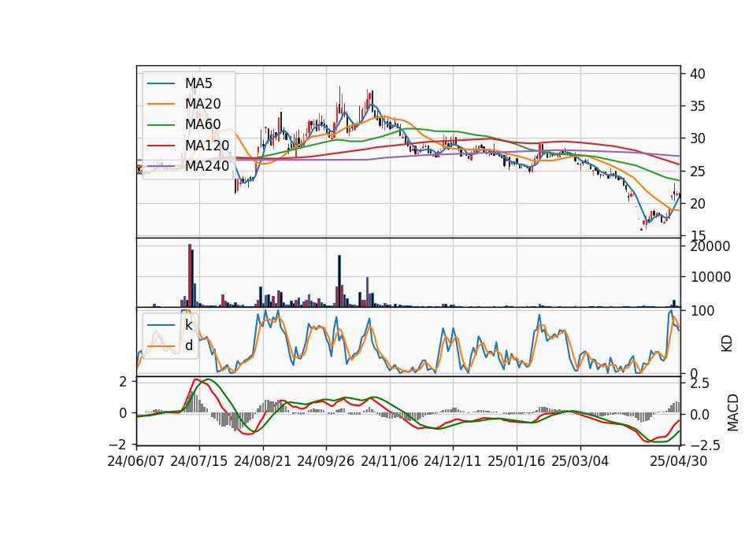Click the MA240 legend label
This screenshot has width=756, height=543.
(x=207, y=166)
